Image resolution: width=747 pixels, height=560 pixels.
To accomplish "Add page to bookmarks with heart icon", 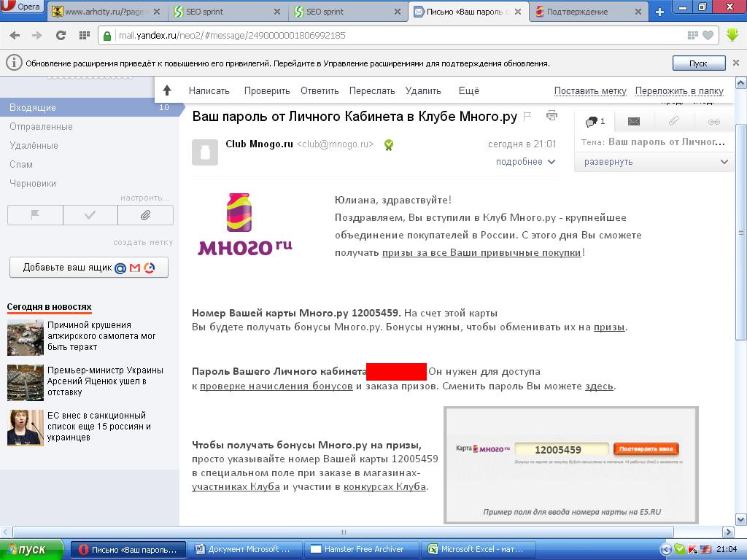I will tap(708, 35).
